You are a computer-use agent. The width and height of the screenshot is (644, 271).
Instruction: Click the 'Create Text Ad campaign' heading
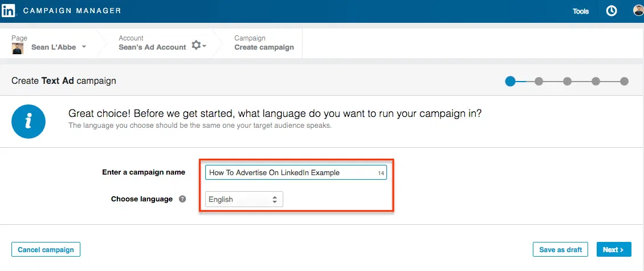[x=64, y=81]
